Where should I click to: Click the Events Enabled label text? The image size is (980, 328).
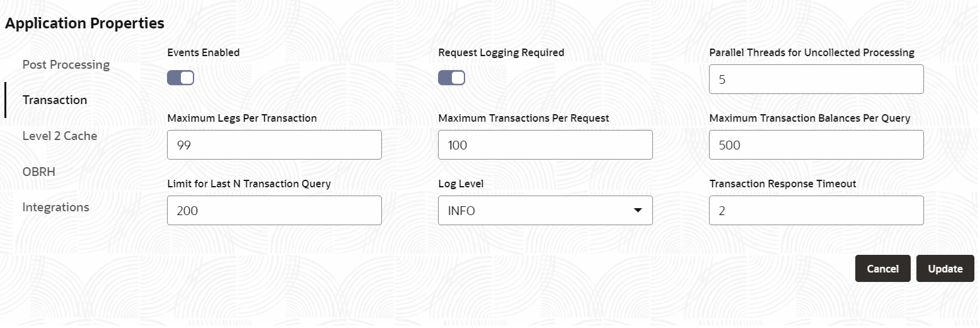tap(203, 53)
